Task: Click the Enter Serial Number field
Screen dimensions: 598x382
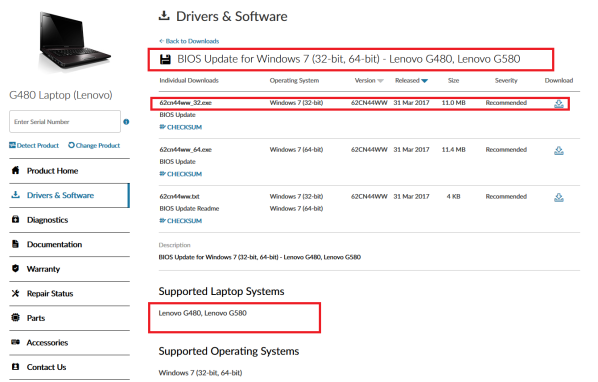Action: 65,122
